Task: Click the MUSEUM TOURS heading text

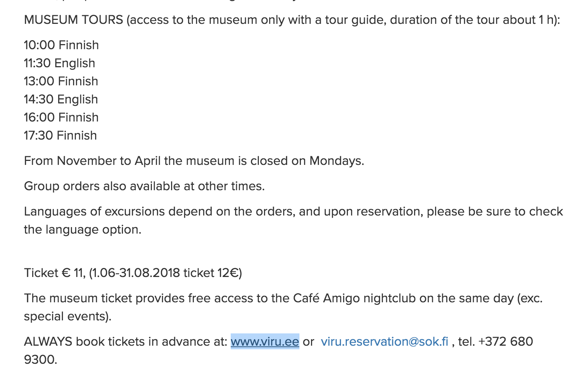Action: point(73,20)
